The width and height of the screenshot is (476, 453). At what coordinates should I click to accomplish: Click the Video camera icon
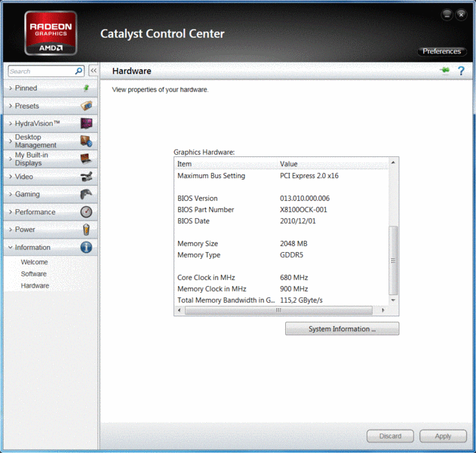pos(87,177)
